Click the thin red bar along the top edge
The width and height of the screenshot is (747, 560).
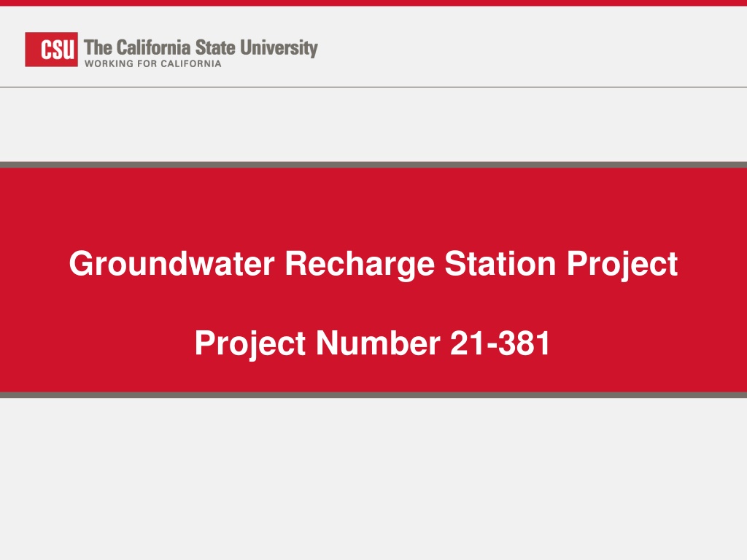pyautogui.click(x=373, y=3)
